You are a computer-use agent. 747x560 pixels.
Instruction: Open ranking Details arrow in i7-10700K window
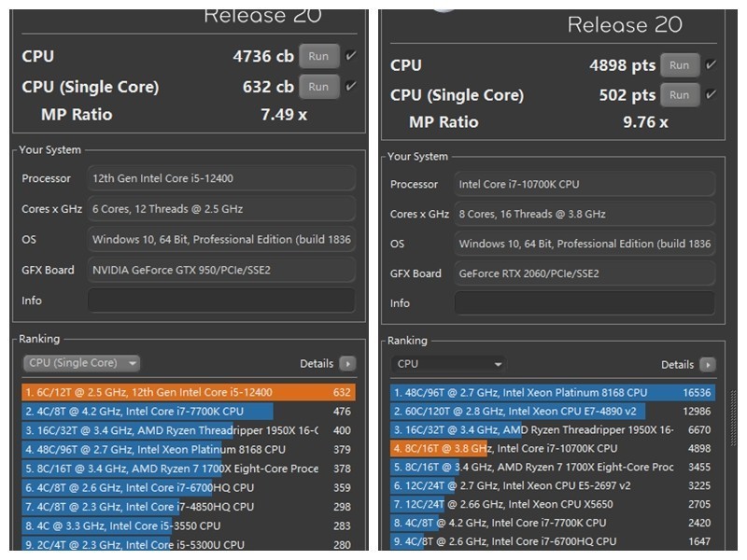[x=708, y=365]
